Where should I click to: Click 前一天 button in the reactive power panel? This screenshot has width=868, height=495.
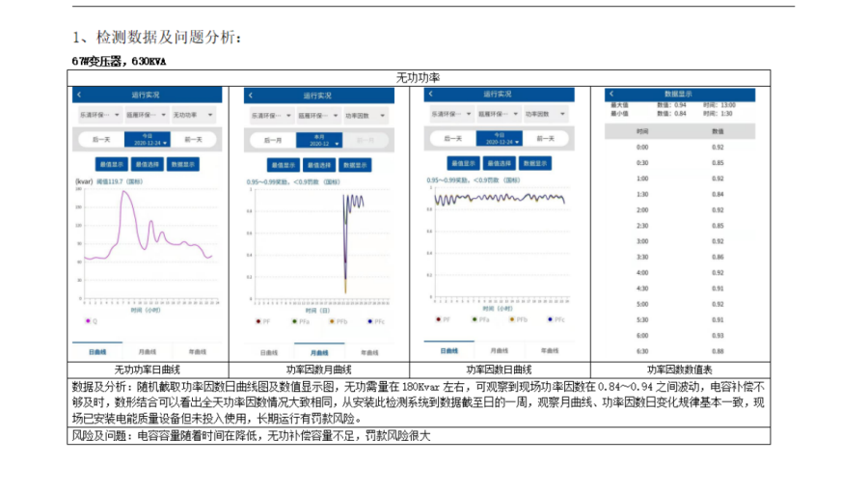click(195, 140)
